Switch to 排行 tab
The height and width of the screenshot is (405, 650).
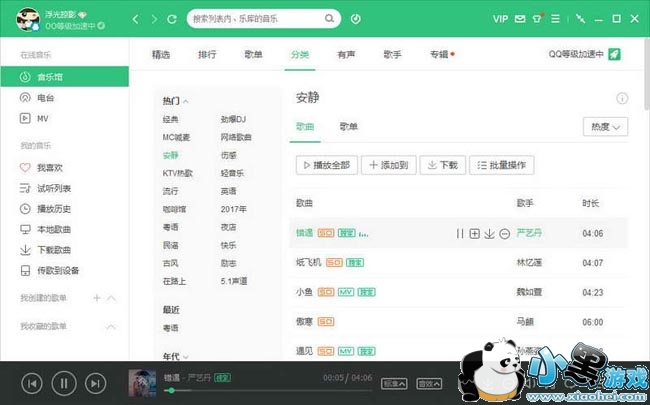(x=207, y=54)
